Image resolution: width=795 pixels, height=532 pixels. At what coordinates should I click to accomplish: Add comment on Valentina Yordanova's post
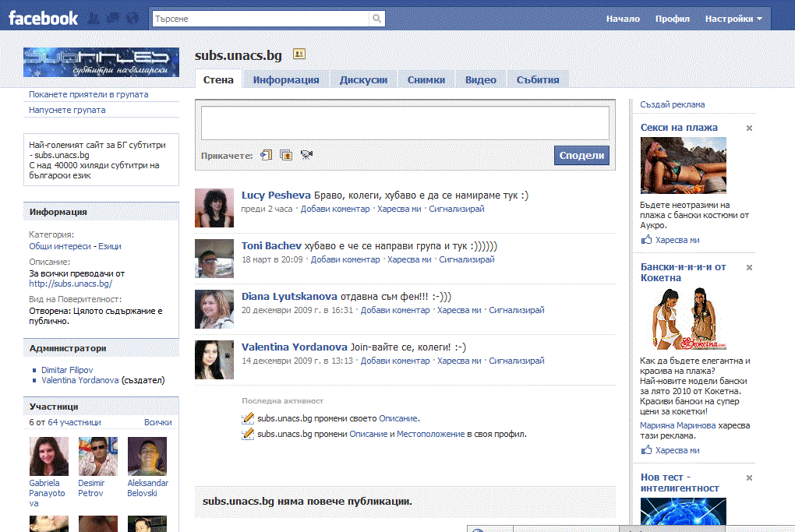tap(395, 361)
